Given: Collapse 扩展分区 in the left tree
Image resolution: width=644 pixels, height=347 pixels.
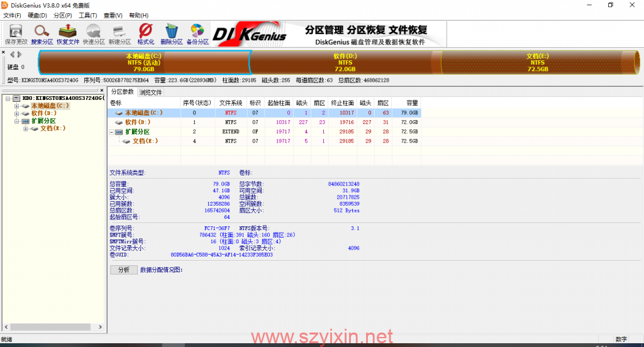Looking at the screenshot, I should (x=17, y=121).
